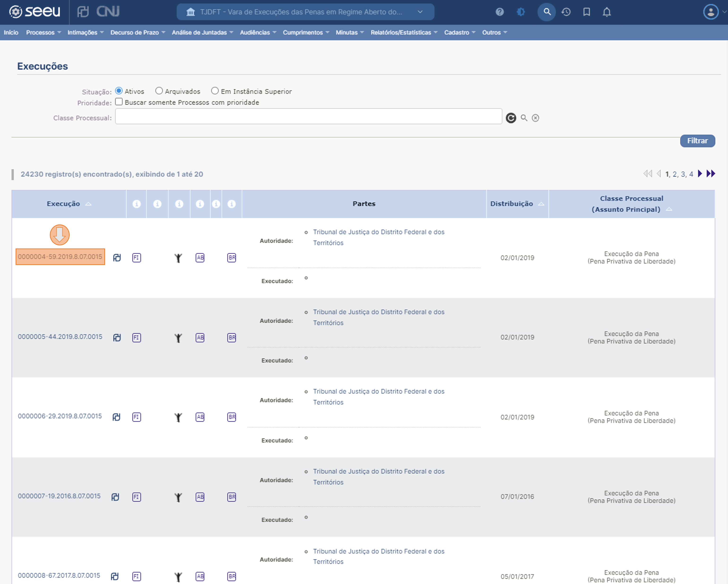This screenshot has width=728, height=584.
Task: Click the FI icon in row 0000008-67.2017
Action: click(x=136, y=576)
